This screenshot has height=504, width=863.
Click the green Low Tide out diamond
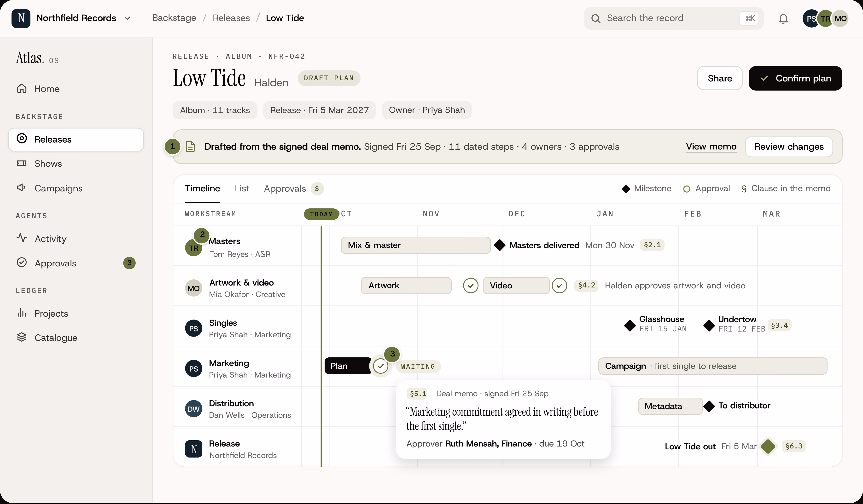[768, 446]
